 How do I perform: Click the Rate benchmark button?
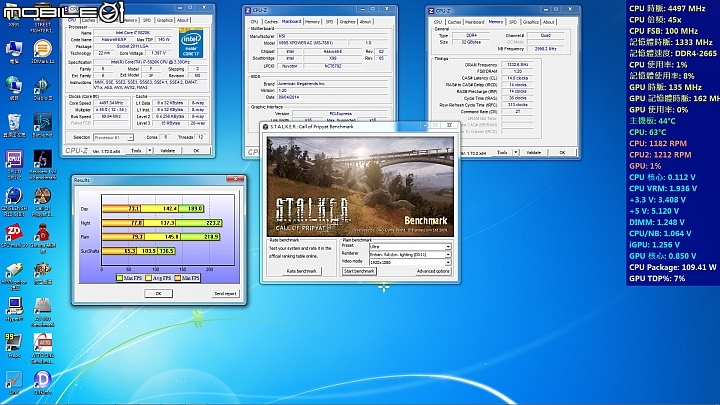(301, 271)
